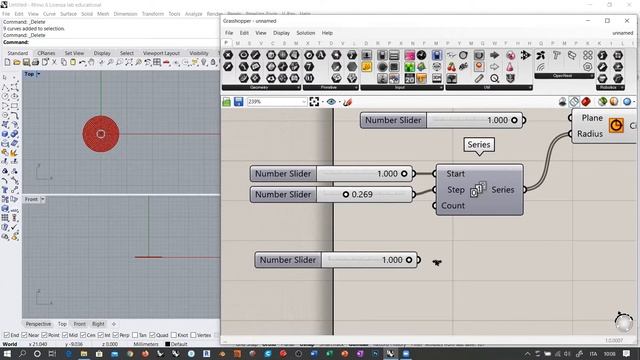The height and width of the screenshot is (360, 640).
Task: Click the Radius input of Circle component
Action: 590,133
